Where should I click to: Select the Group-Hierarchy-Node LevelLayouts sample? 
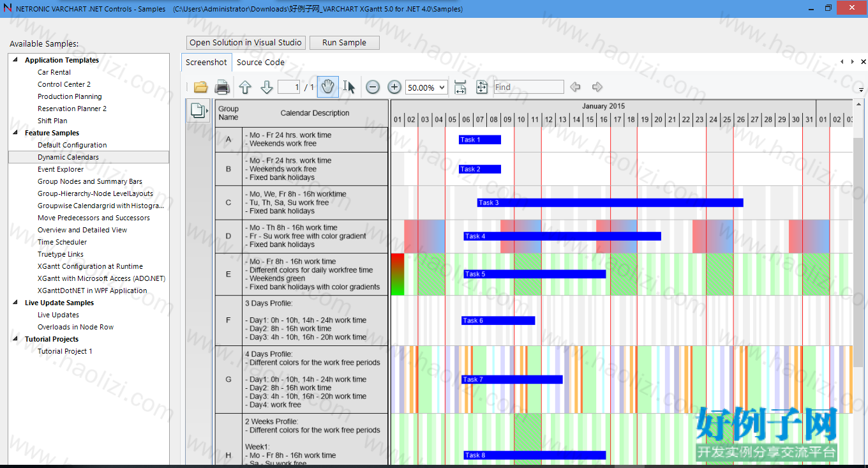pyautogui.click(x=95, y=193)
